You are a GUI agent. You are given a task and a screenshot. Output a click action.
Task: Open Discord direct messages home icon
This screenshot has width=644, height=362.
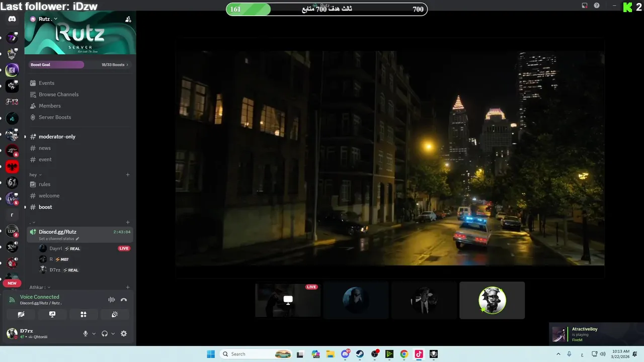[12, 19]
